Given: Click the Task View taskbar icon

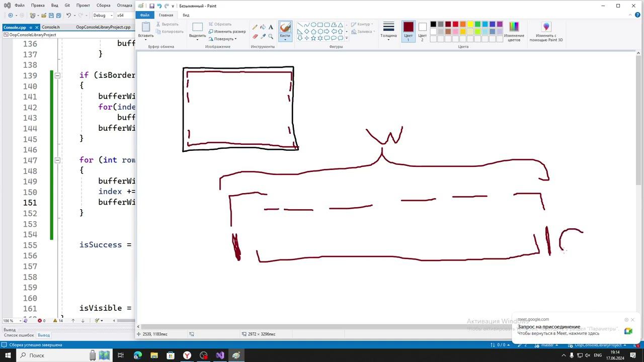Looking at the screenshot, I should pyautogui.click(x=121, y=355).
